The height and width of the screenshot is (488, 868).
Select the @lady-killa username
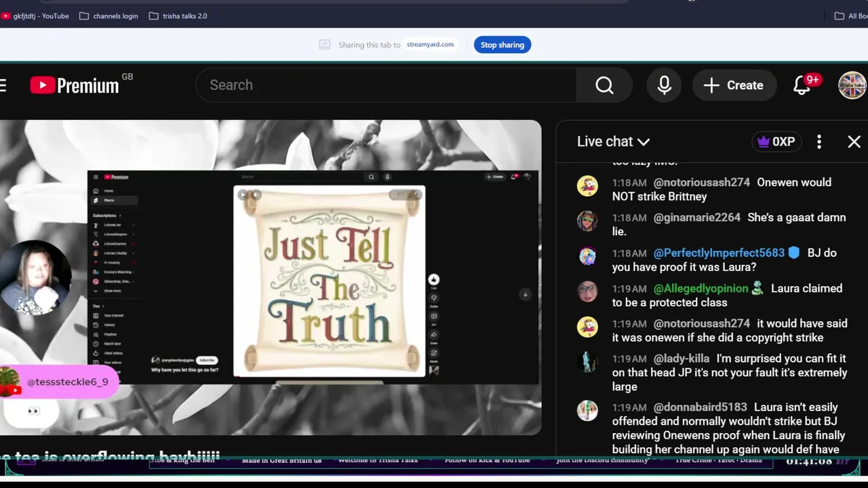(682, 359)
